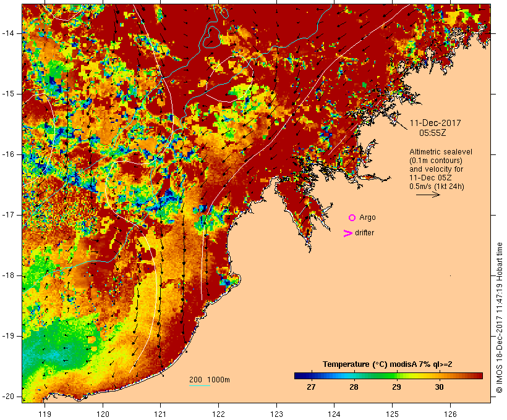Screen dimensions: 507x420
Task: Click the 'Altimetric sealevel' text line
Action: (x=441, y=152)
